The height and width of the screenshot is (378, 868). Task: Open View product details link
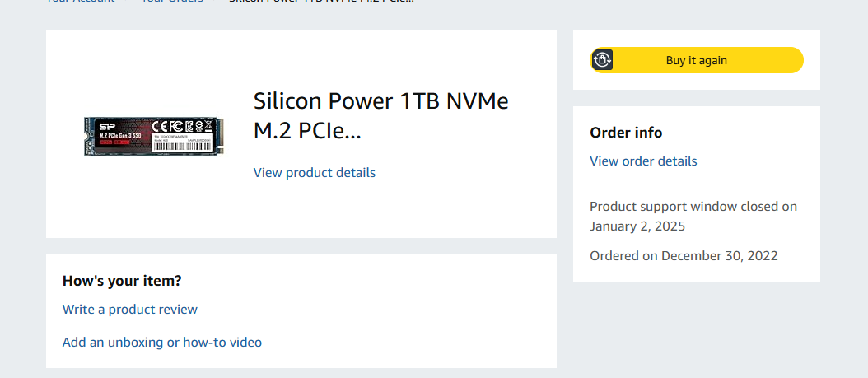click(x=314, y=173)
